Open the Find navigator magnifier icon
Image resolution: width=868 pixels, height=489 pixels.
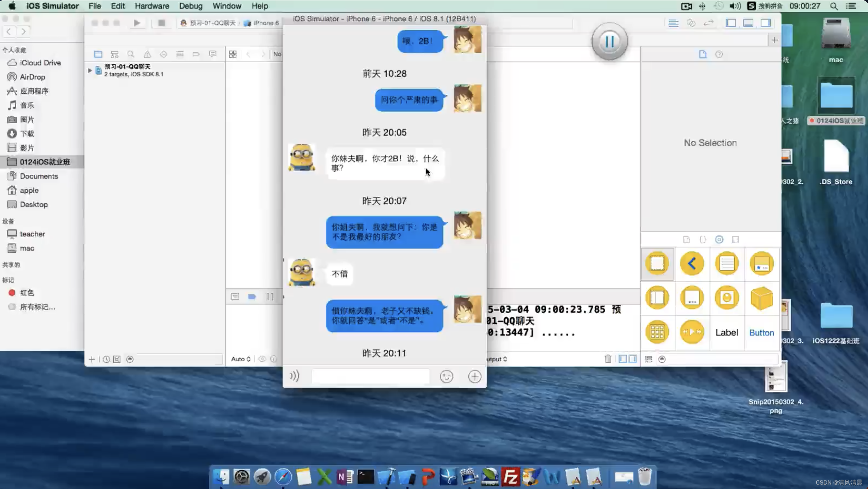coord(131,54)
